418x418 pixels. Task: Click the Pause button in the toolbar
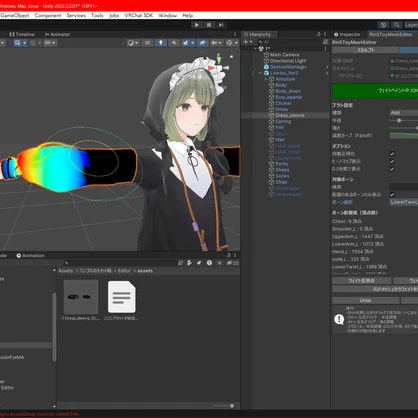tap(209, 25)
